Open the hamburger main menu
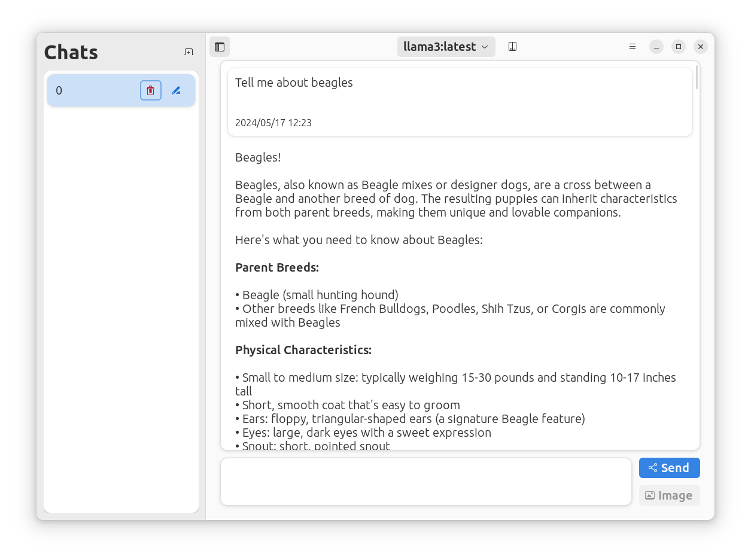 tap(633, 47)
